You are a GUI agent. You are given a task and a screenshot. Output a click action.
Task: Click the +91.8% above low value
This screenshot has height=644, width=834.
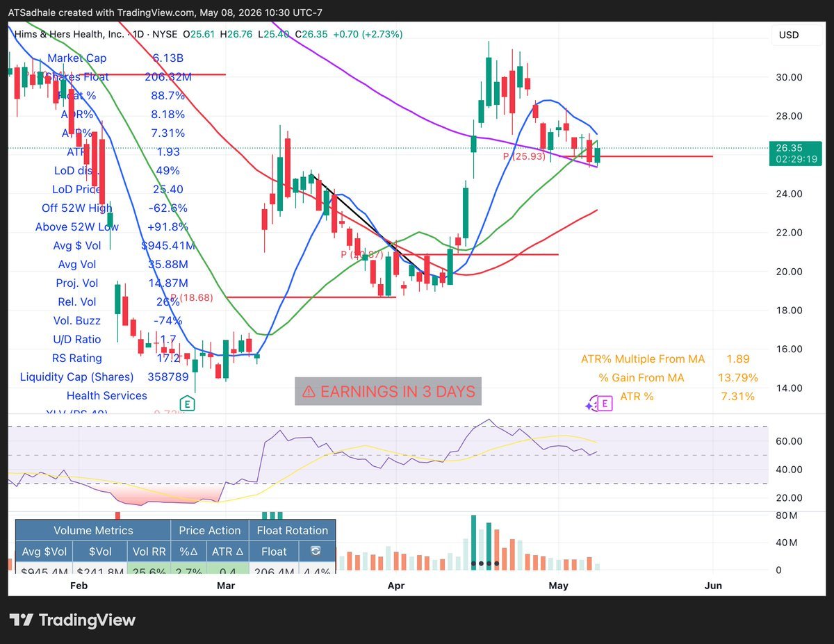point(168,227)
